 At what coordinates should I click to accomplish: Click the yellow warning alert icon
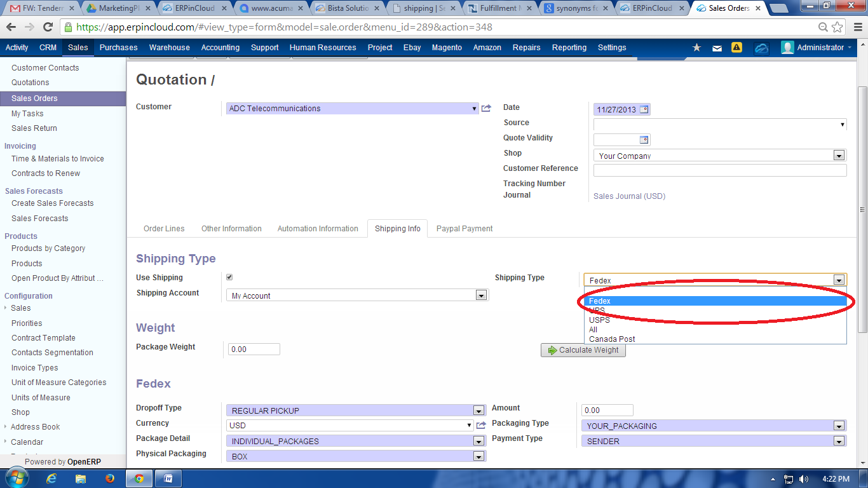click(736, 47)
